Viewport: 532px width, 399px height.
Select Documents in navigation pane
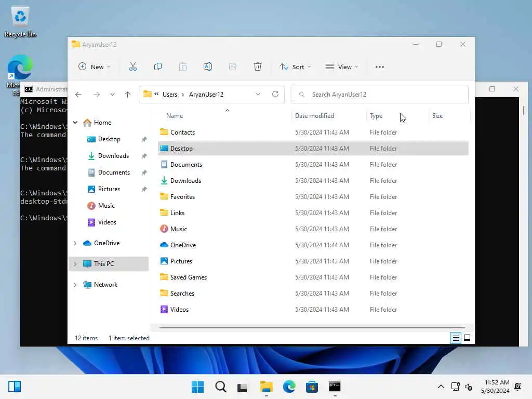click(x=114, y=172)
